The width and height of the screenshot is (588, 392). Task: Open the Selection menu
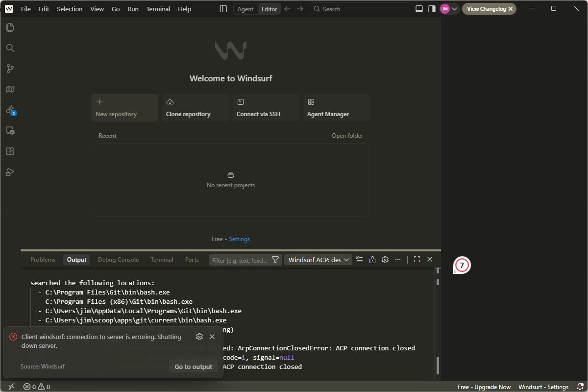[70, 9]
